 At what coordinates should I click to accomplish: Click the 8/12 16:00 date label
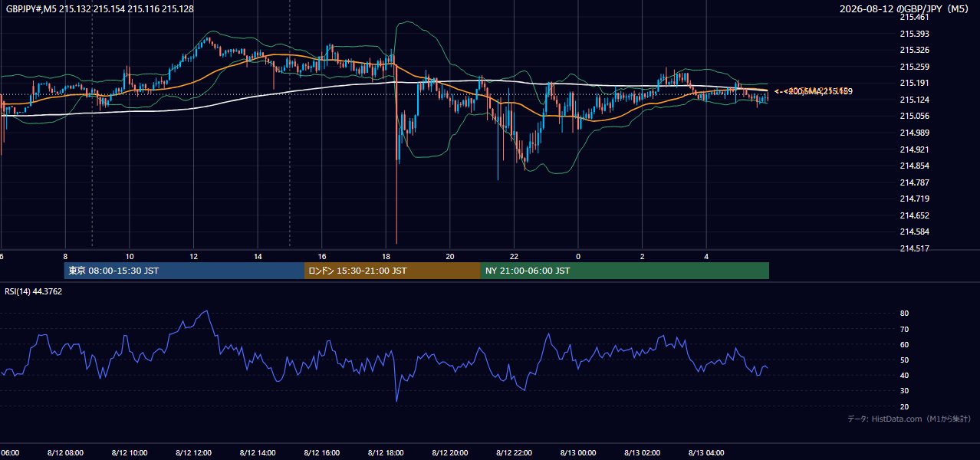(x=321, y=453)
